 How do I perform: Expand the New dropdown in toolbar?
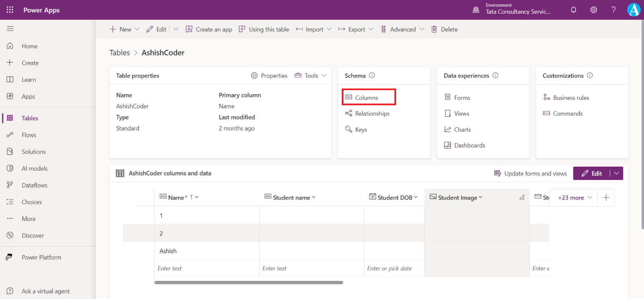[x=137, y=29]
